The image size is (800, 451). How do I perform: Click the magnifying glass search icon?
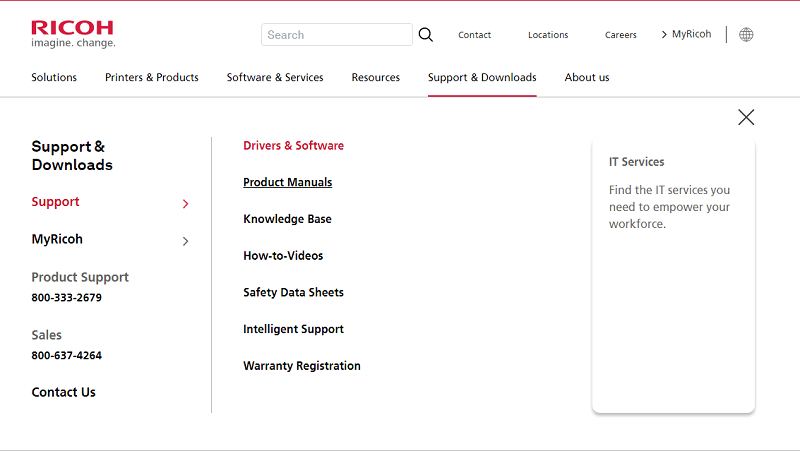pyautogui.click(x=426, y=35)
